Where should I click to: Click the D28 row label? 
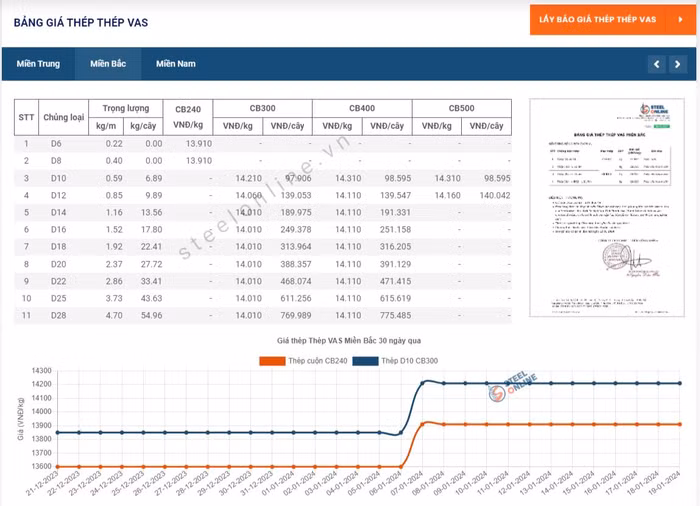point(58,315)
